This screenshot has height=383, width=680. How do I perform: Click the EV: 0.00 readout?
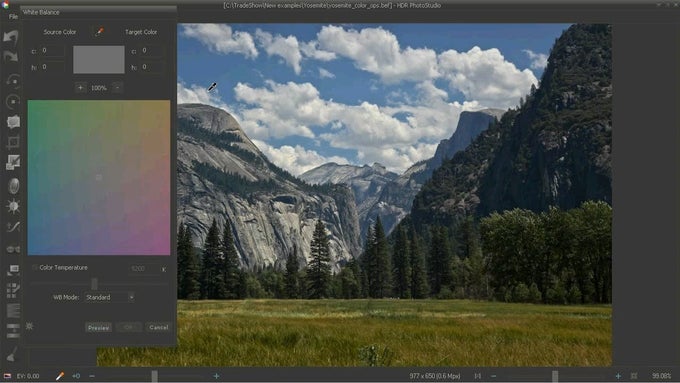pyautogui.click(x=28, y=376)
